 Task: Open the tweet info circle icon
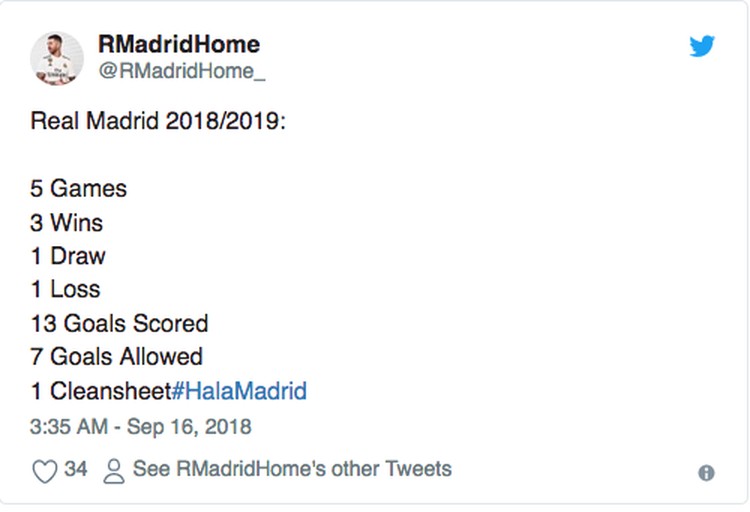(706, 473)
